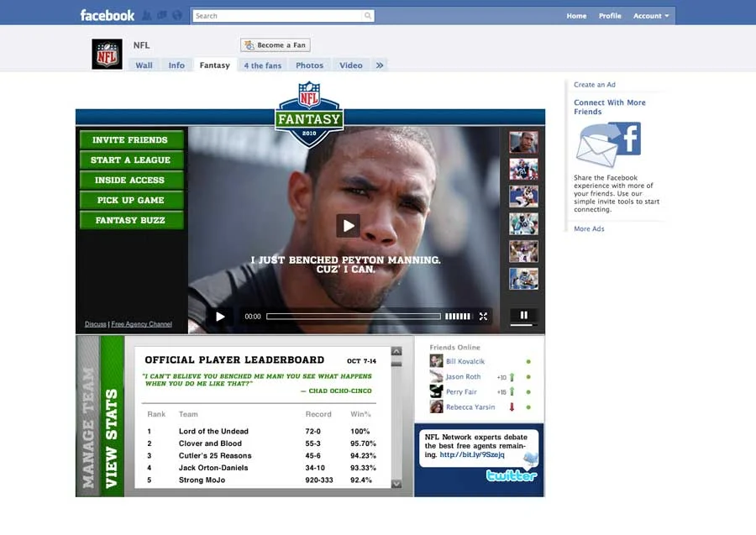The height and width of the screenshot is (535, 756).
Task: Open Connect With More Friends link
Action: point(610,107)
